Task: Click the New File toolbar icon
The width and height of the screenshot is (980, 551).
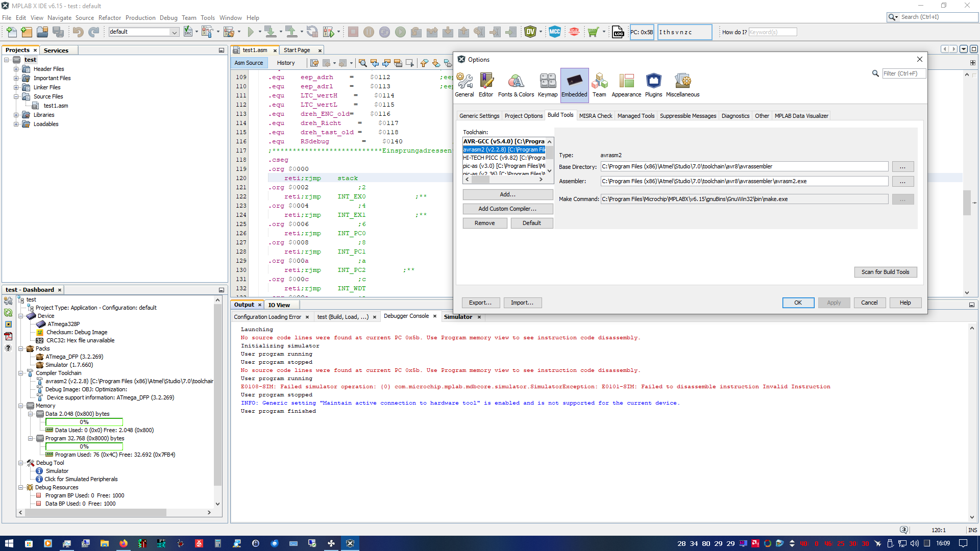Action: (x=11, y=32)
